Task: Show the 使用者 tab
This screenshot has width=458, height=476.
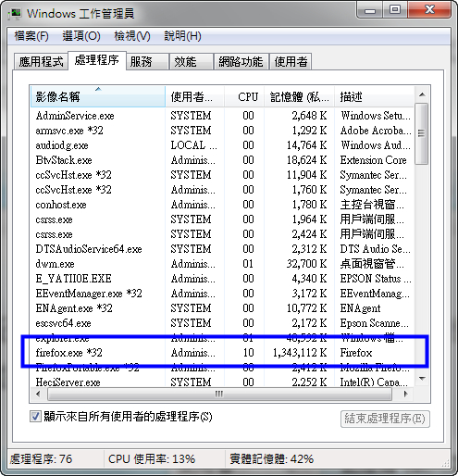Action: 291,62
